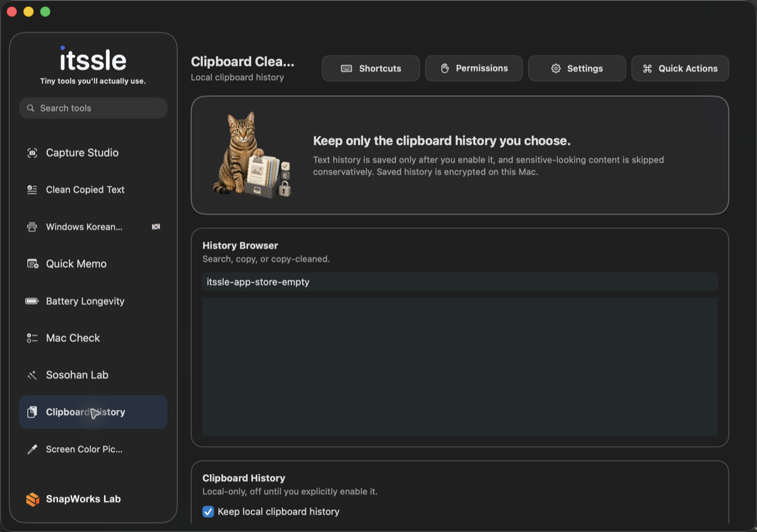
Task: Click the Windows Korean paw icon
Action: point(32,227)
